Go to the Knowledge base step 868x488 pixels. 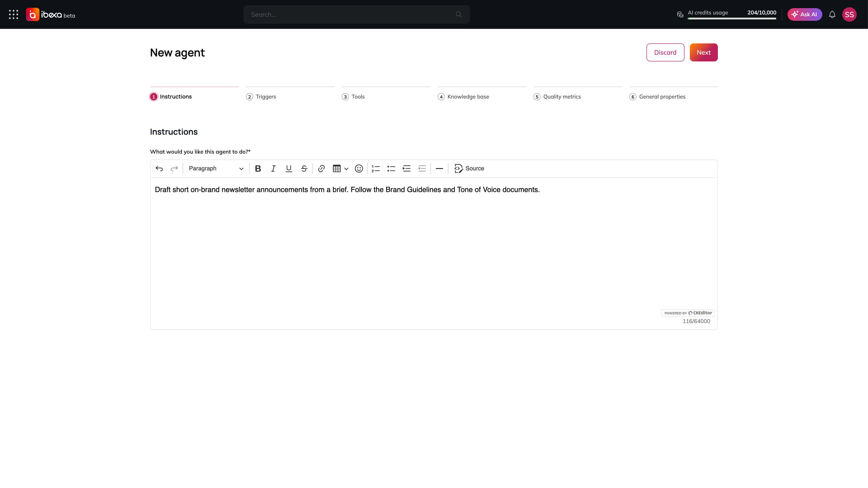463,97
